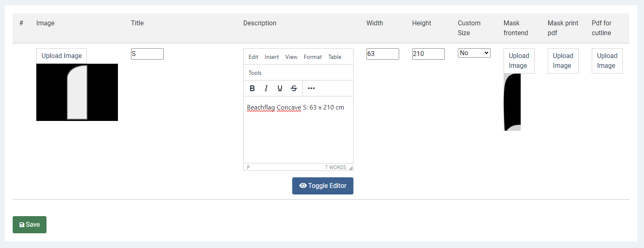Click the Title input containing S
This screenshot has width=644, height=248.
tap(147, 54)
